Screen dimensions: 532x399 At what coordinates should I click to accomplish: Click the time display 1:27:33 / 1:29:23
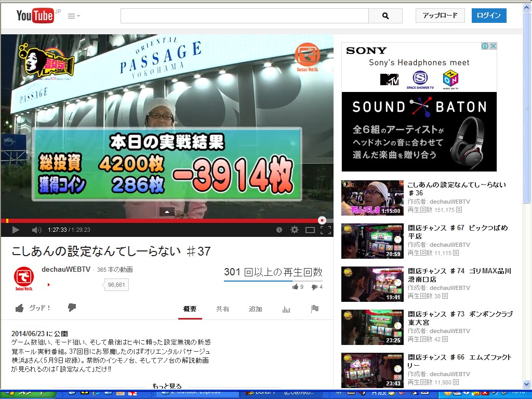69,230
